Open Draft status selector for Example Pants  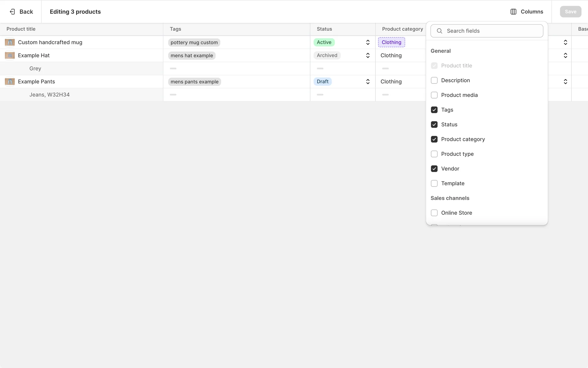coord(367,82)
